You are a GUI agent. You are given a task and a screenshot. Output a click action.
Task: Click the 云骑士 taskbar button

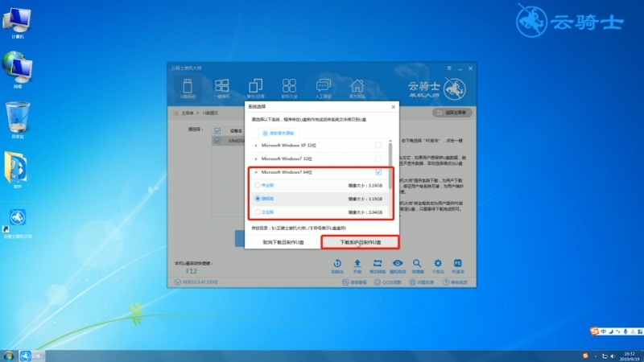pyautogui.click(x=31, y=356)
